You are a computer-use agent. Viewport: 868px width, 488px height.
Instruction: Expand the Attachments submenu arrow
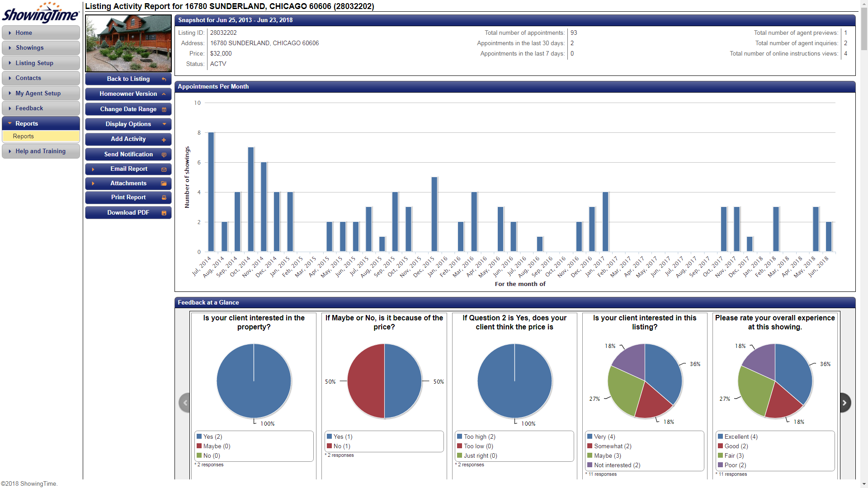click(93, 183)
